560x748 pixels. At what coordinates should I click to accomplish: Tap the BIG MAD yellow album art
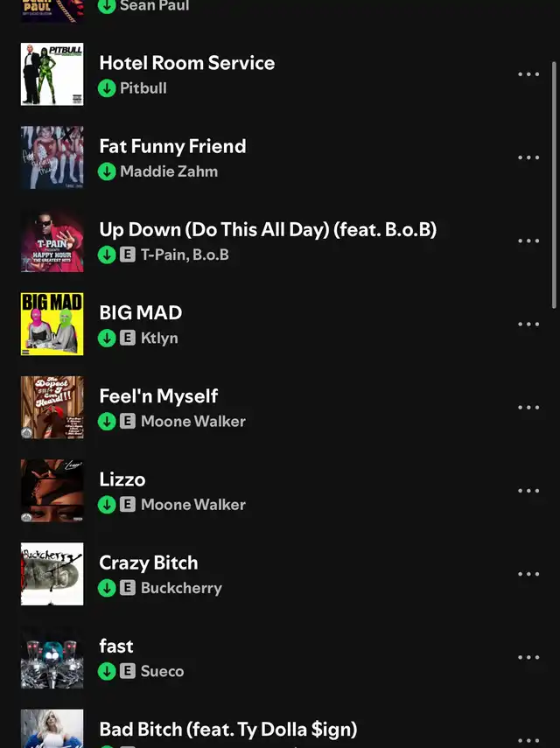(x=52, y=325)
